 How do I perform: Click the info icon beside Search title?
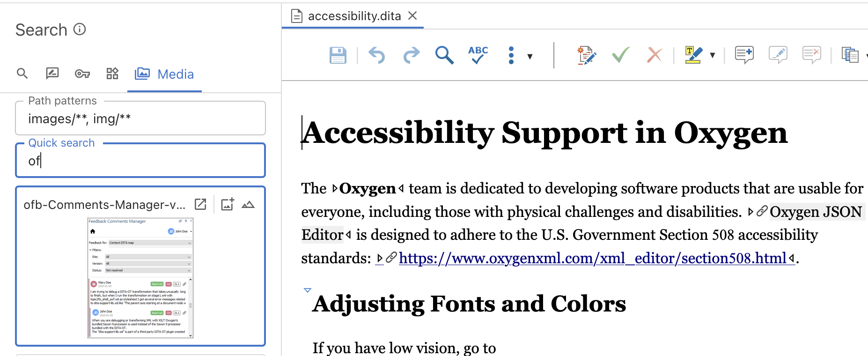click(x=80, y=30)
